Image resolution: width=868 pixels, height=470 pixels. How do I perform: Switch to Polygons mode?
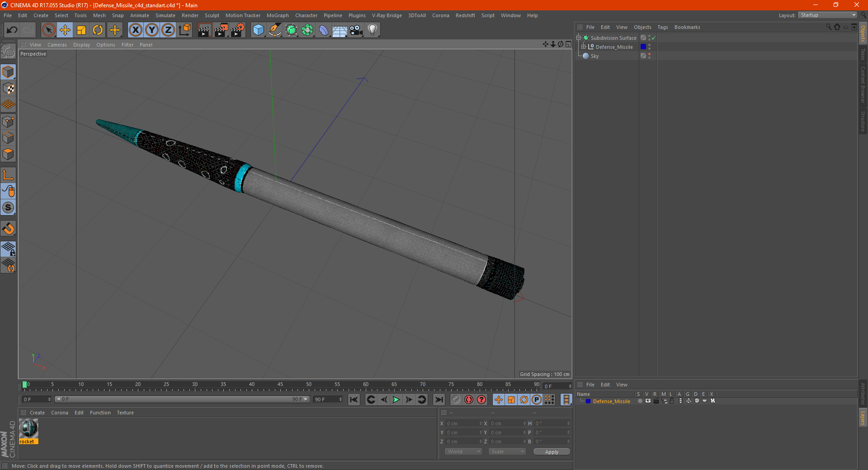click(x=9, y=154)
